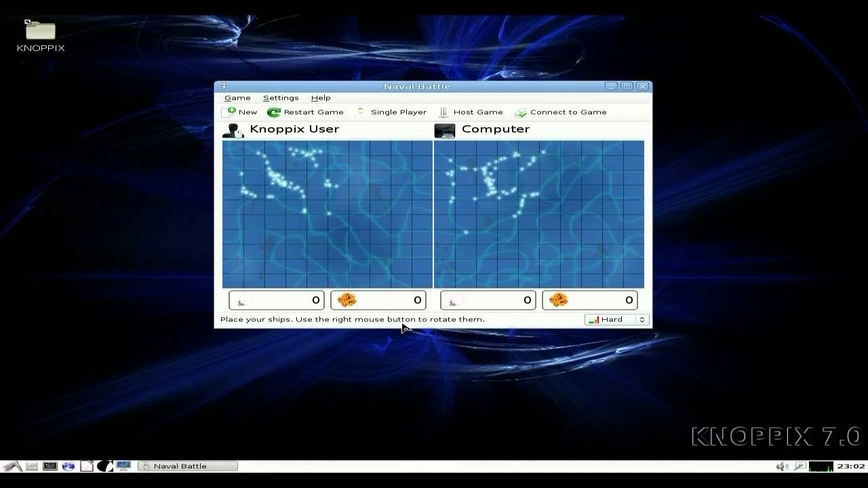Click the Restart Game toolbar button

(306, 112)
